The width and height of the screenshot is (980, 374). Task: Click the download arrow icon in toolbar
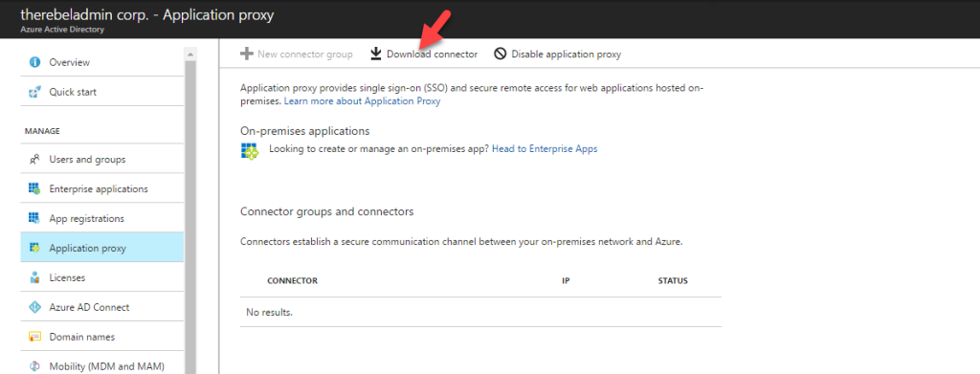375,55
